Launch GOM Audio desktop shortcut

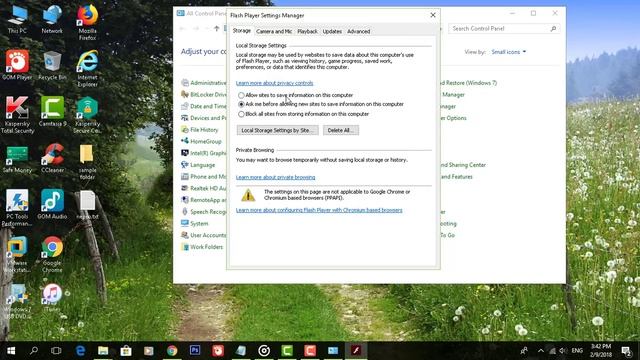52,205
